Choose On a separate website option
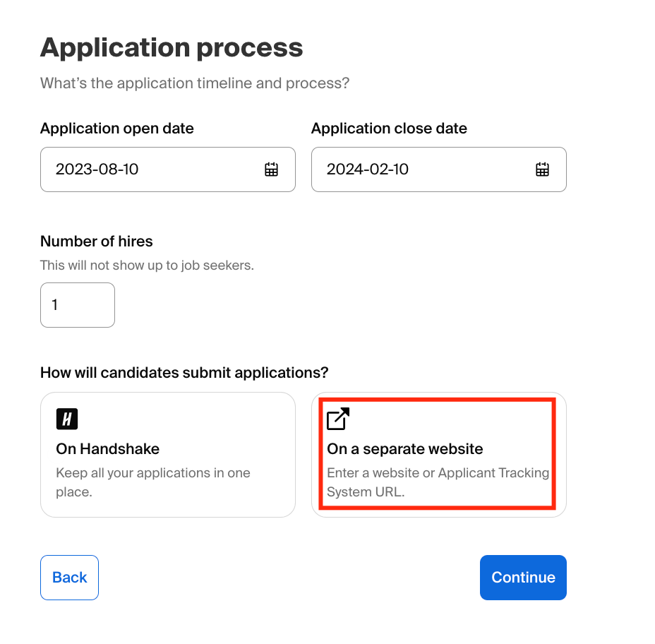 (x=438, y=454)
